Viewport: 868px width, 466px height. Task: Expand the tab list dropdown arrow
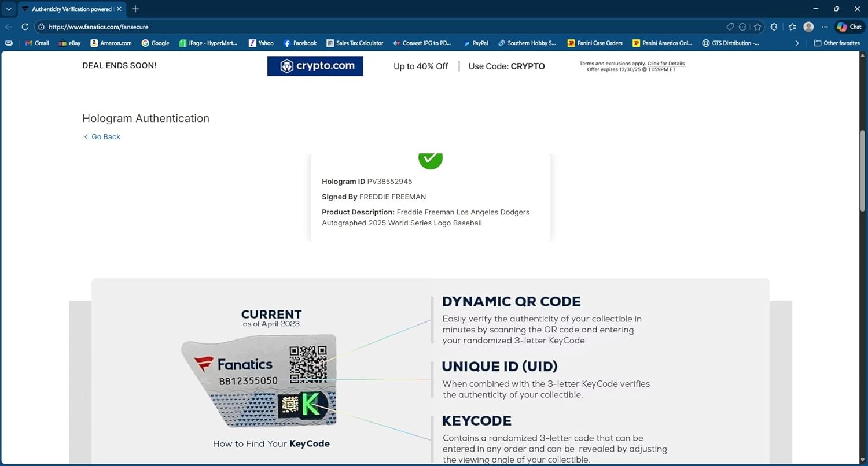tap(8, 9)
